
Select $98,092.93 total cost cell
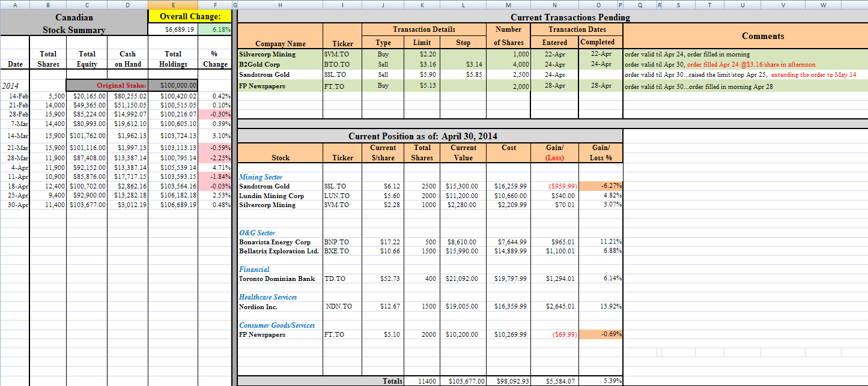[x=509, y=381]
